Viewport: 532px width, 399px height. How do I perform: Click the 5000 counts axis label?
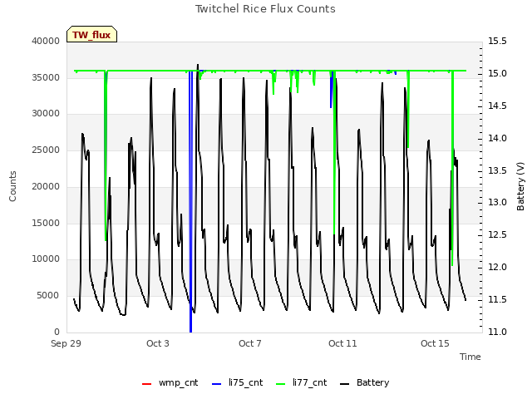tap(48, 296)
